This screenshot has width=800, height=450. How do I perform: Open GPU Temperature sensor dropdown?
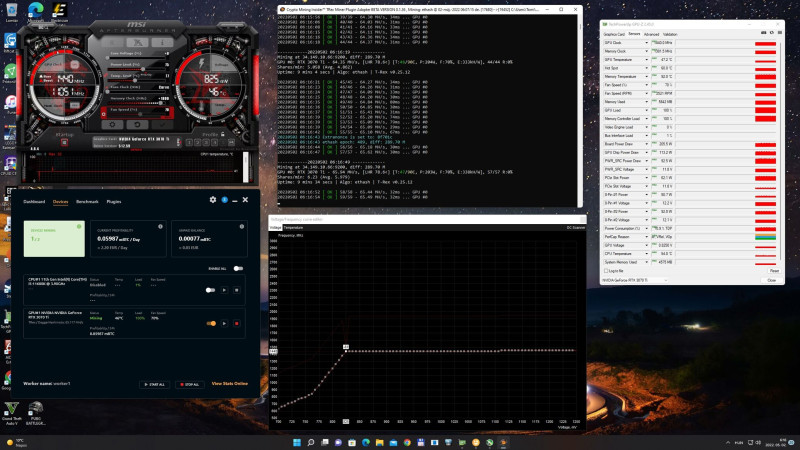(x=646, y=60)
